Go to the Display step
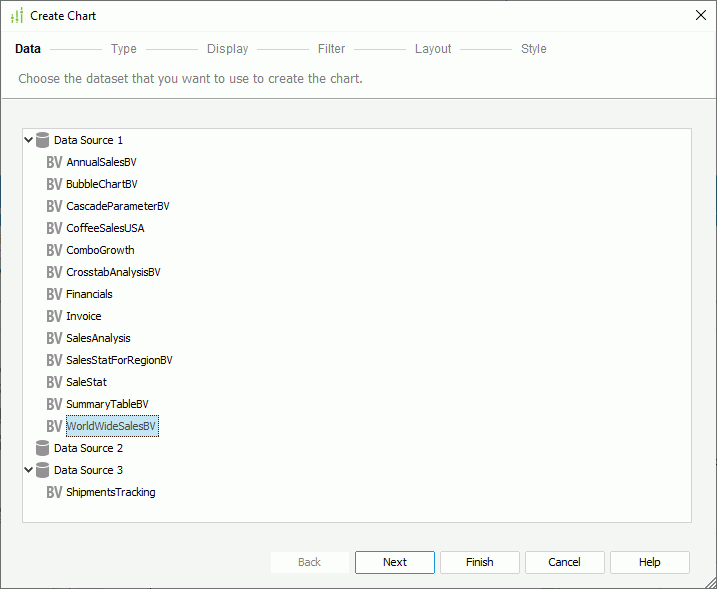This screenshot has width=717, height=589. (x=227, y=49)
